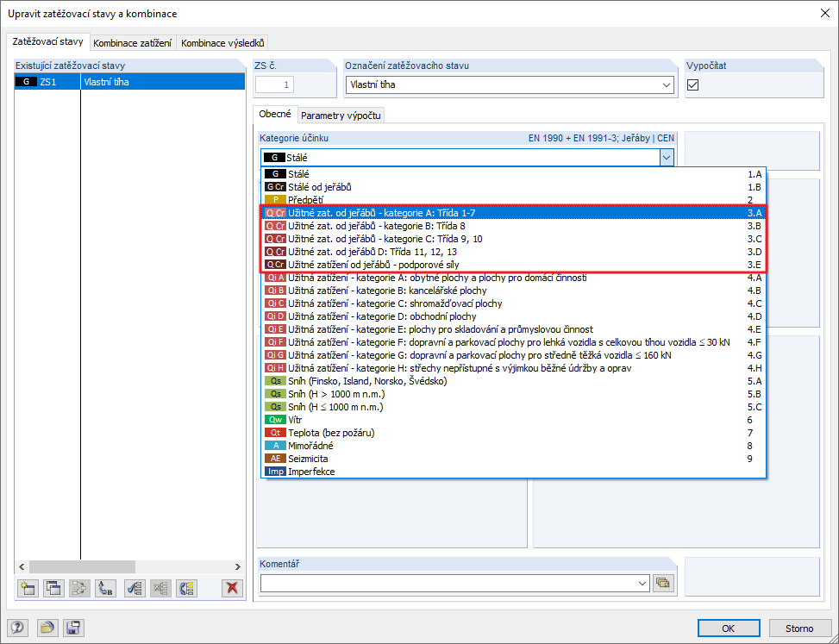Click the renumber A to B icon
839x644 pixels.
(106, 588)
